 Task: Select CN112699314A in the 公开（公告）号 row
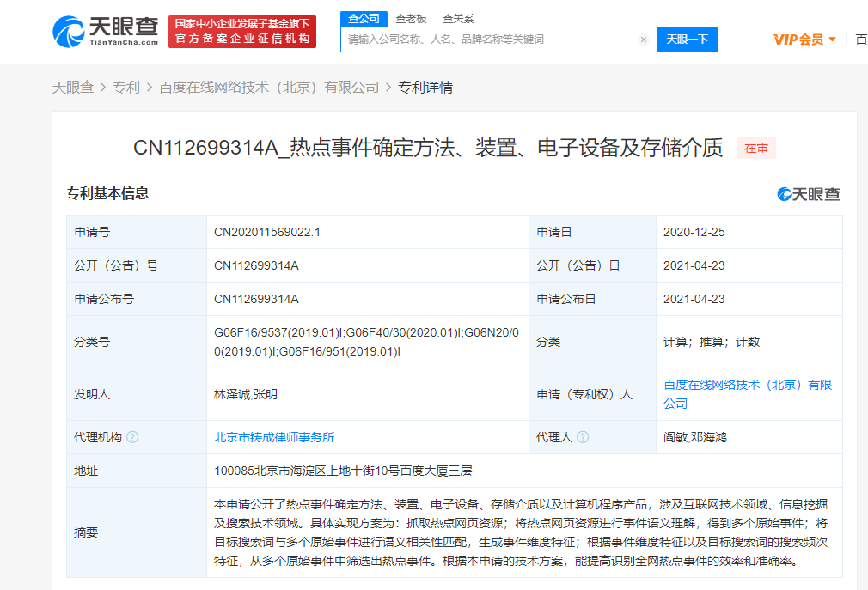256,265
